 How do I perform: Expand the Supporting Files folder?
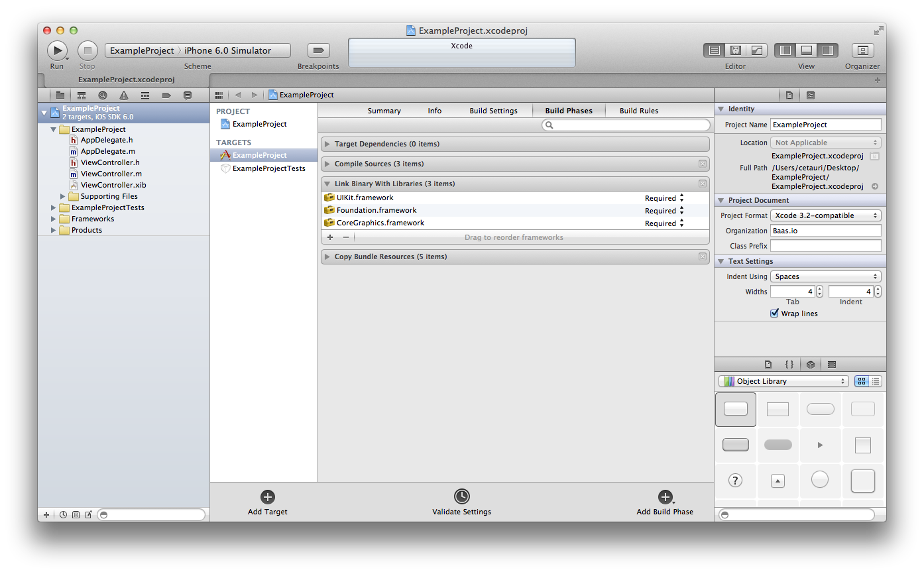click(63, 196)
